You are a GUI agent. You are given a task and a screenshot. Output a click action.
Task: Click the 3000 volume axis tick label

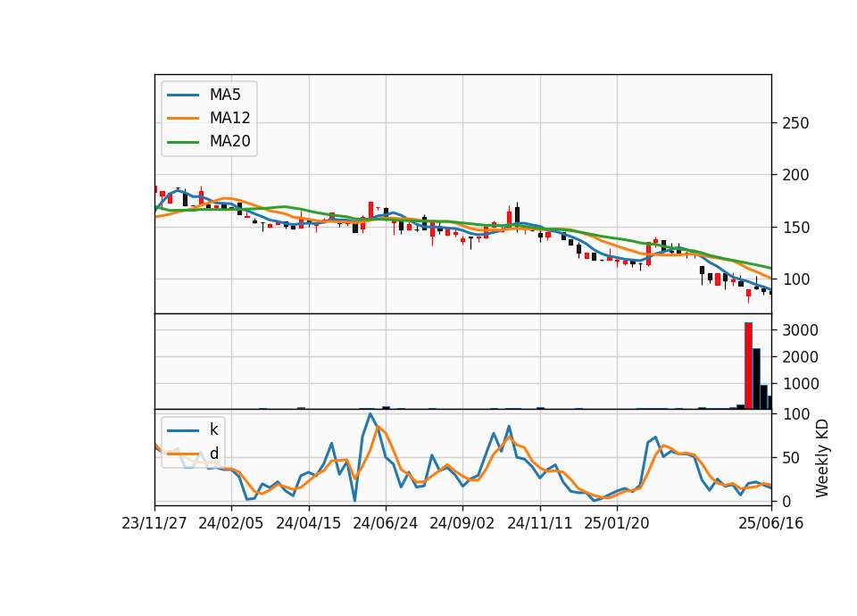pyautogui.click(x=800, y=330)
